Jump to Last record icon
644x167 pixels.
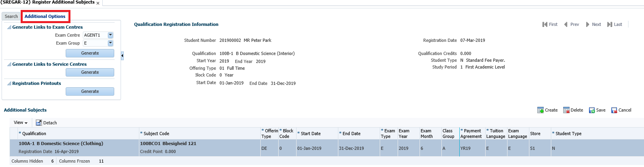[x=609, y=24]
